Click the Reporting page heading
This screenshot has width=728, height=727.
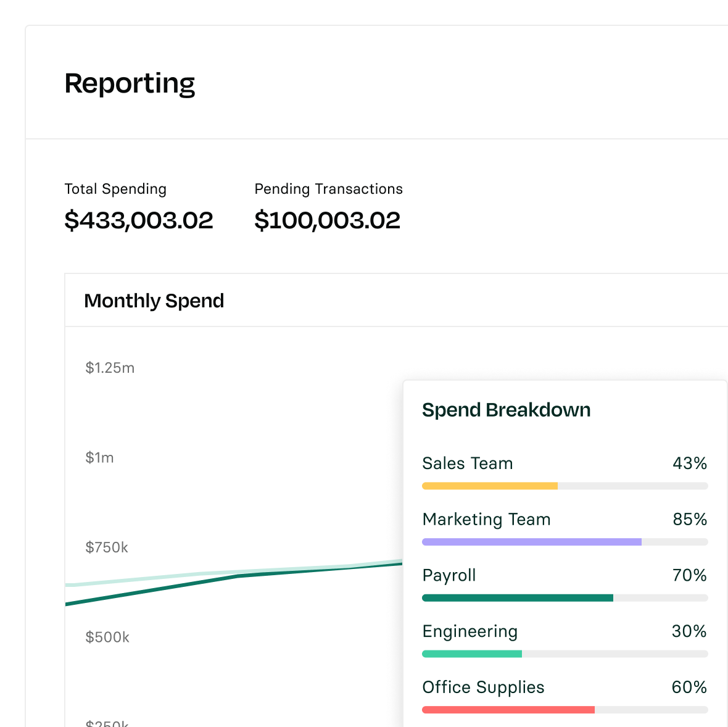point(130,83)
